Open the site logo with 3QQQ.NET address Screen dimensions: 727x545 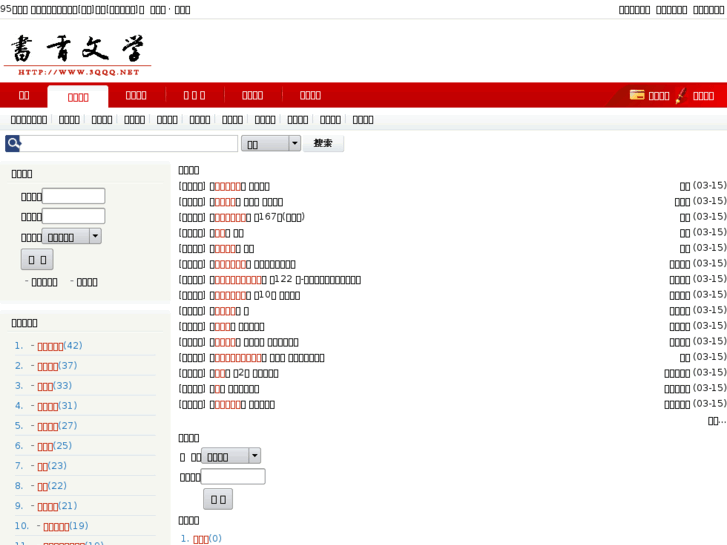click(x=77, y=55)
